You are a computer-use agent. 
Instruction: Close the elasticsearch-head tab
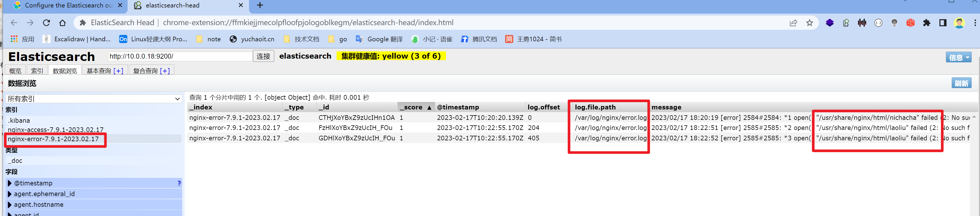[240, 5]
